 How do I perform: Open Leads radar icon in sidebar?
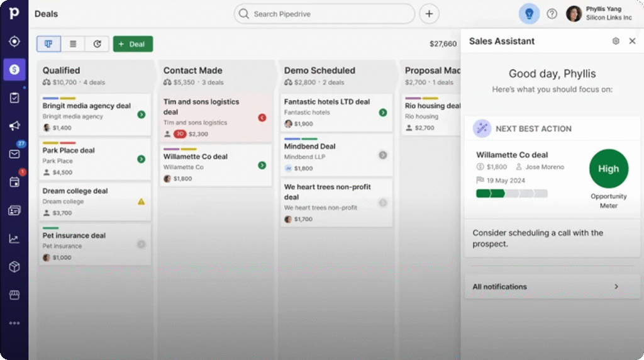pyautogui.click(x=14, y=41)
